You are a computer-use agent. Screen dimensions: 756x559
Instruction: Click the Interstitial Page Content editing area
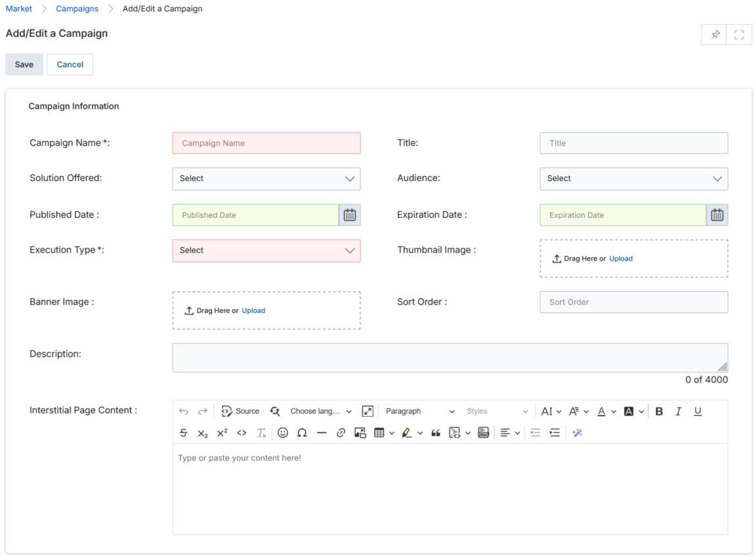pos(450,489)
